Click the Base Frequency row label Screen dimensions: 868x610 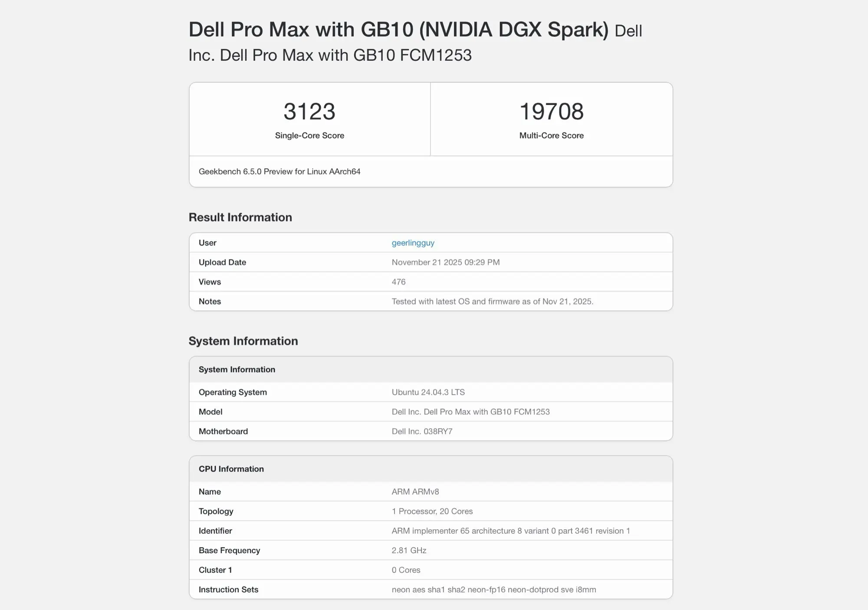[x=229, y=551]
